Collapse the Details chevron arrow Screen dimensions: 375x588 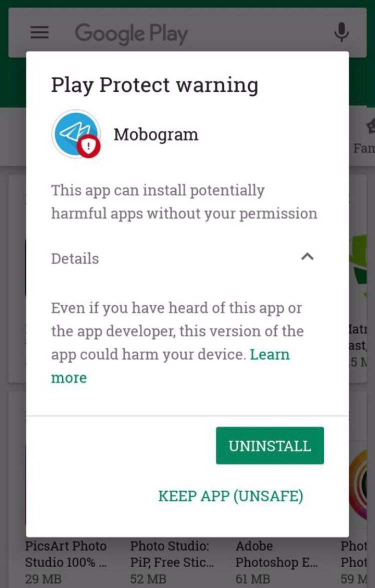click(307, 257)
